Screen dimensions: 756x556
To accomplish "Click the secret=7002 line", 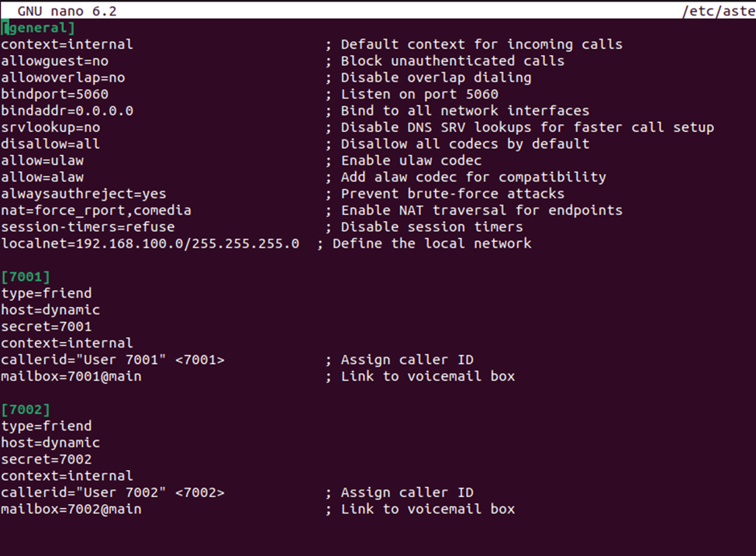I will (47, 459).
